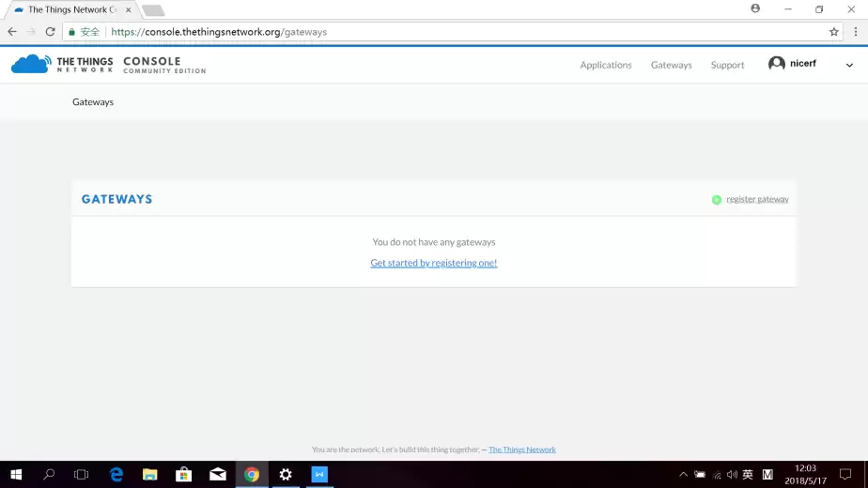Click The Things Network cloud logo

[31, 64]
